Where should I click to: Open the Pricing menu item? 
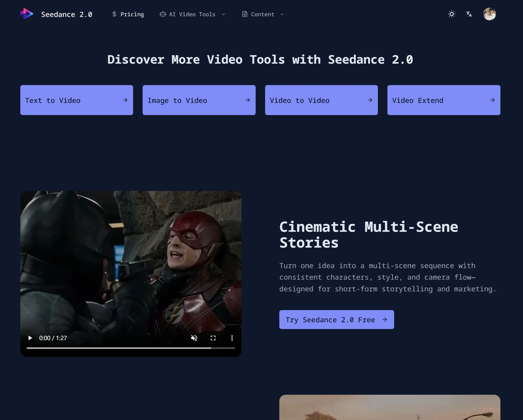tap(132, 14)
